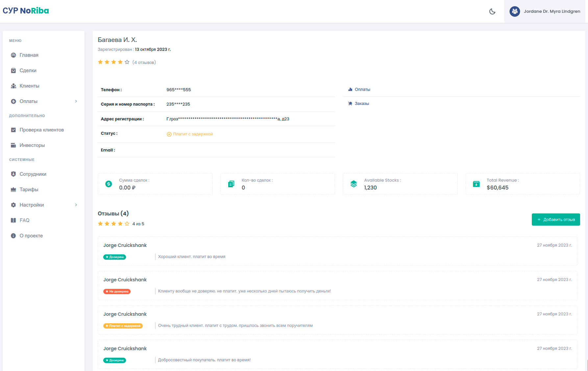The width and height of the screenshot is (588, 371).
Task: Open the Заказы link in profile
Action: point(361,104)
